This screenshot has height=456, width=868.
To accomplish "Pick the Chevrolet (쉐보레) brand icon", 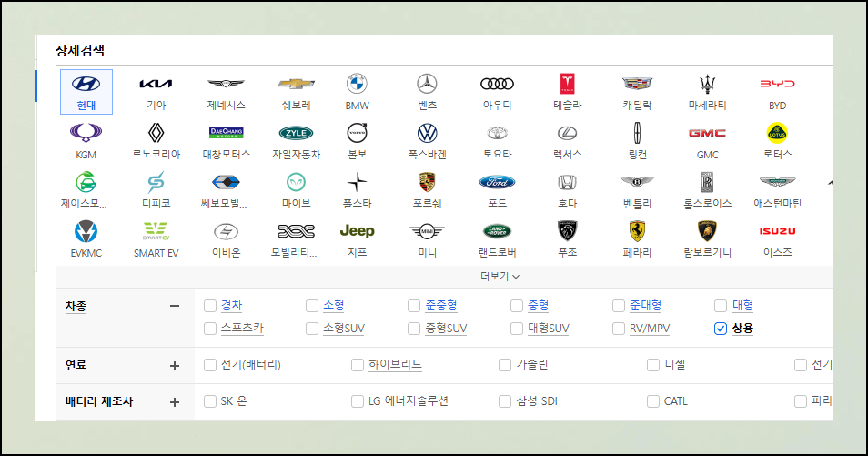I will (297, 84).
